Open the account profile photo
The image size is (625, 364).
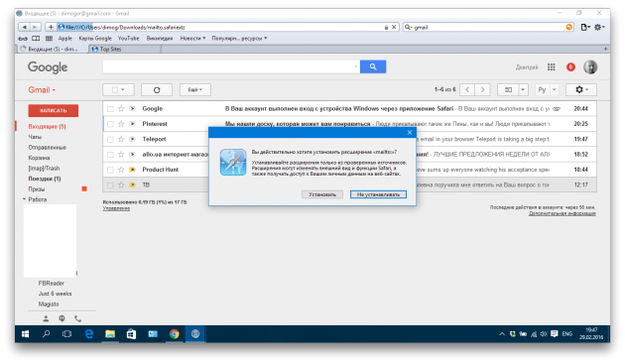(590, 67)
